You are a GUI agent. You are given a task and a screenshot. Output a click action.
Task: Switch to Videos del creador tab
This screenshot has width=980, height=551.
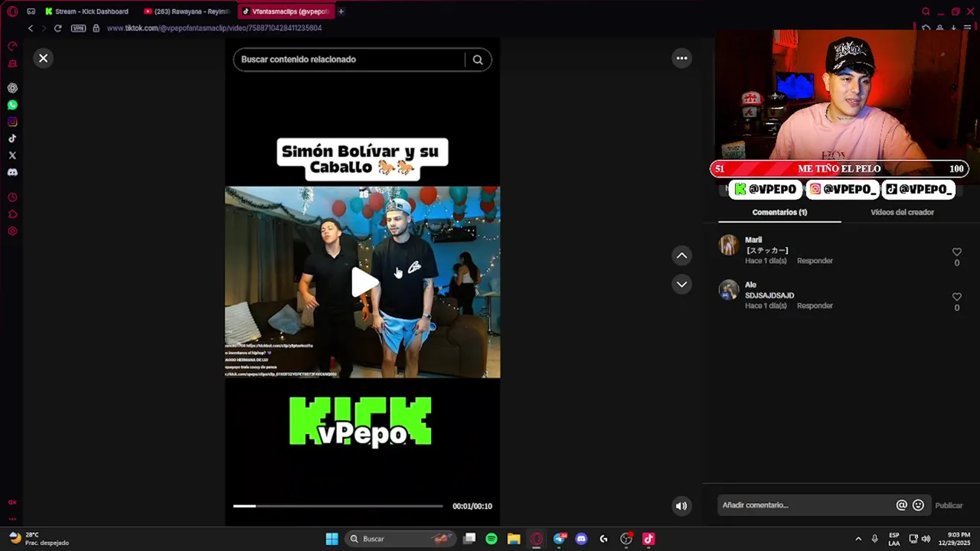(x=902, y=212)
